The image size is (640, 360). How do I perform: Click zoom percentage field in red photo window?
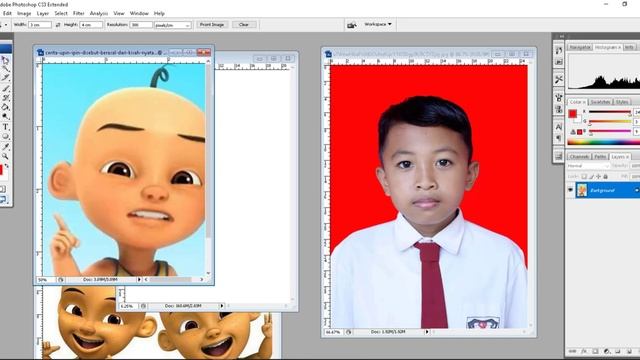(333, 332)
